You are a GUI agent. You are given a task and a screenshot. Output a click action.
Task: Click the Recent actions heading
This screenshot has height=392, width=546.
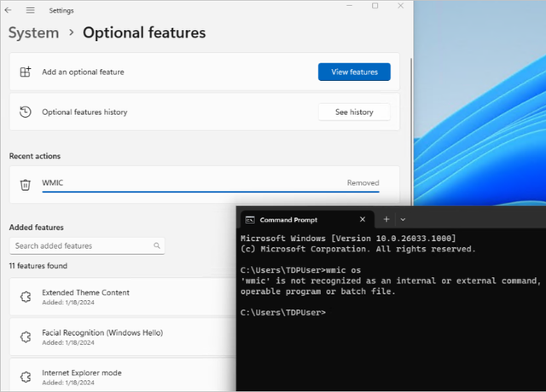point(35,156)
